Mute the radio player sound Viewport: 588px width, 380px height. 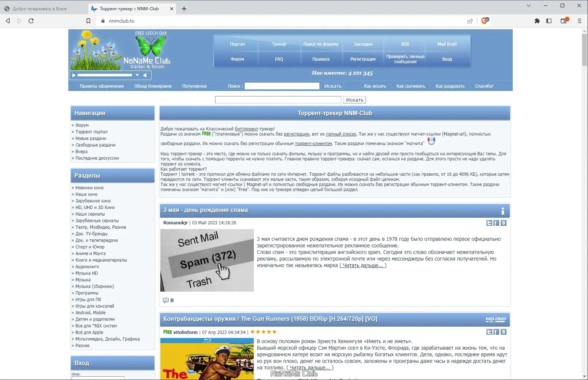[145, 75]
